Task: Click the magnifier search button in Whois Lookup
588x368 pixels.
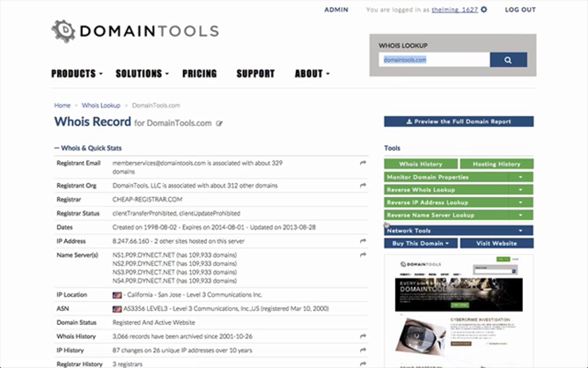Action: point(508,60)
